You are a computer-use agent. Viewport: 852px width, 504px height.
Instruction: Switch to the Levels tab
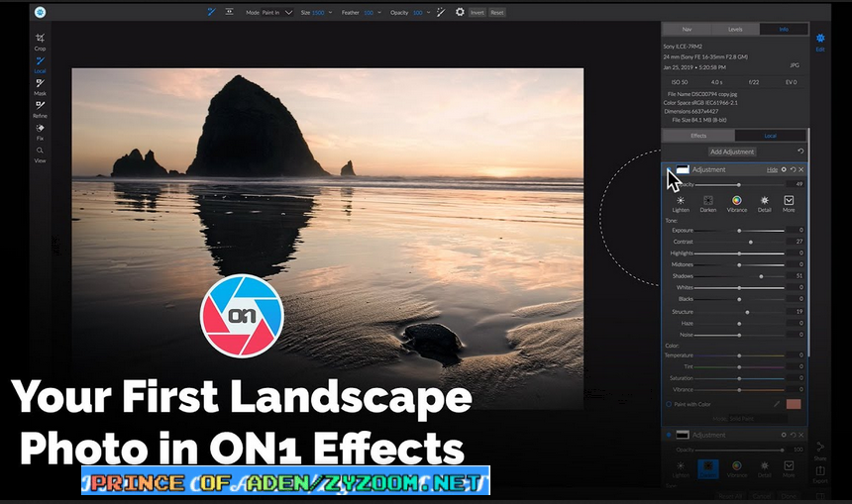[735, 30]
